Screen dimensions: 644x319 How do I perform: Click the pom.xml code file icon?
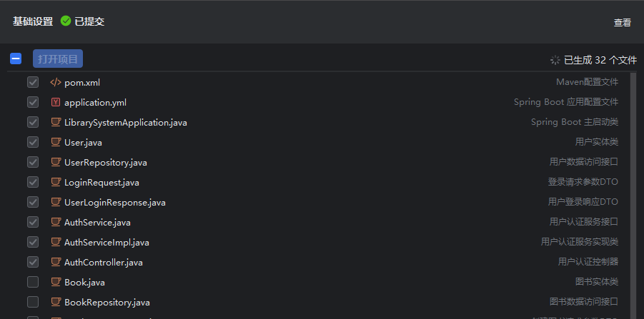coord(56,82)
